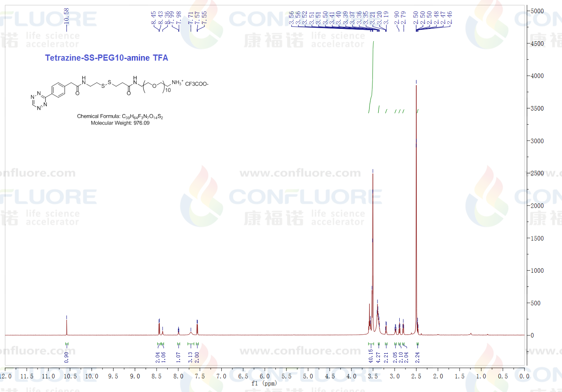Click the 10.5 tick on ppm axis

pos(70,376)
